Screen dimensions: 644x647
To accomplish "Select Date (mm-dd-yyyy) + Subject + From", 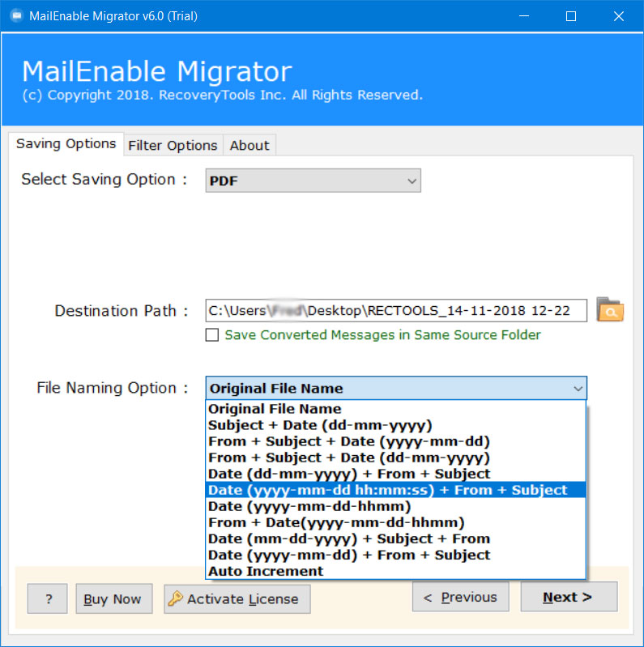I will (395, 538).
